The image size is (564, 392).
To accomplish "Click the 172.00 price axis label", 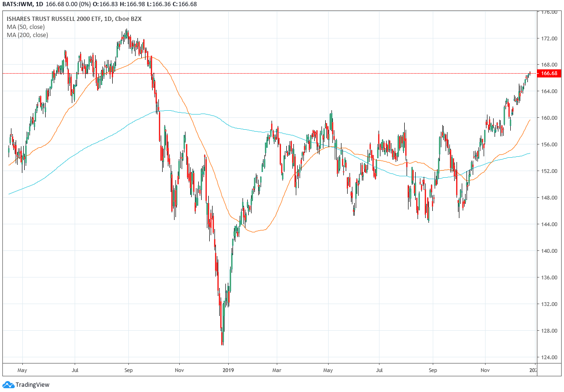I will [549, 38].
